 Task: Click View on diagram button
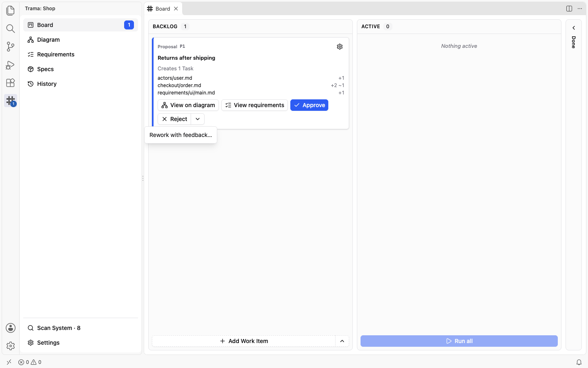point(188,105)
